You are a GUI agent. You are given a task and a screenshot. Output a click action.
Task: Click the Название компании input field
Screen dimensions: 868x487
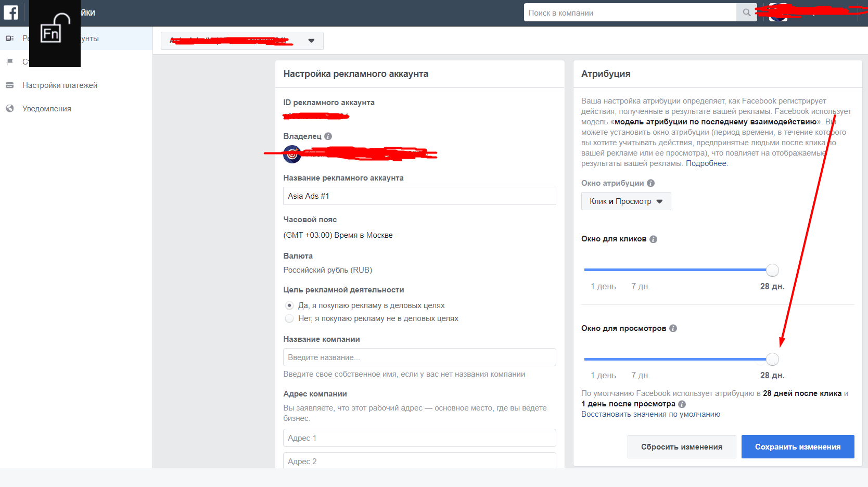419,357
